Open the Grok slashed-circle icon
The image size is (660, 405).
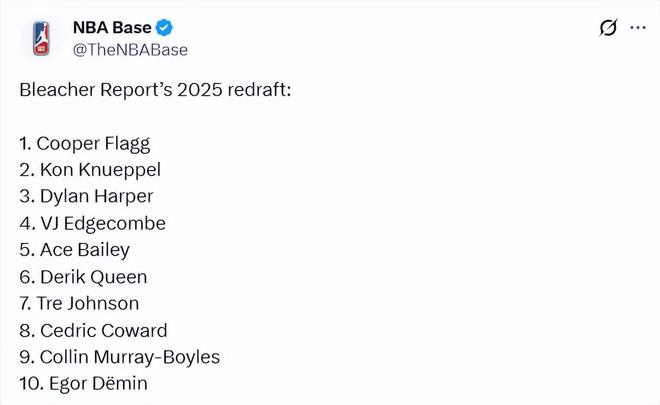coord(607,28)
